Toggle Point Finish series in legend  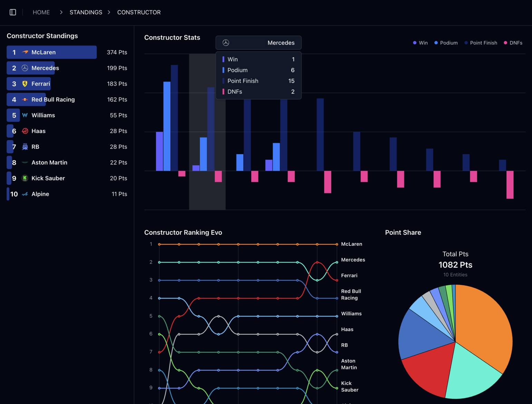[481, 43]
